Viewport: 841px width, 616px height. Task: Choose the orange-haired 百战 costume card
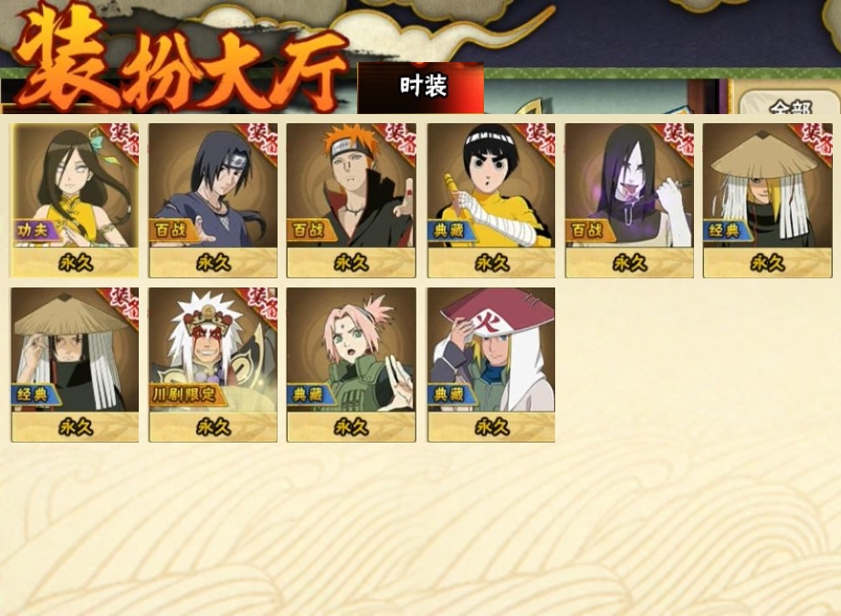[352, 200]
